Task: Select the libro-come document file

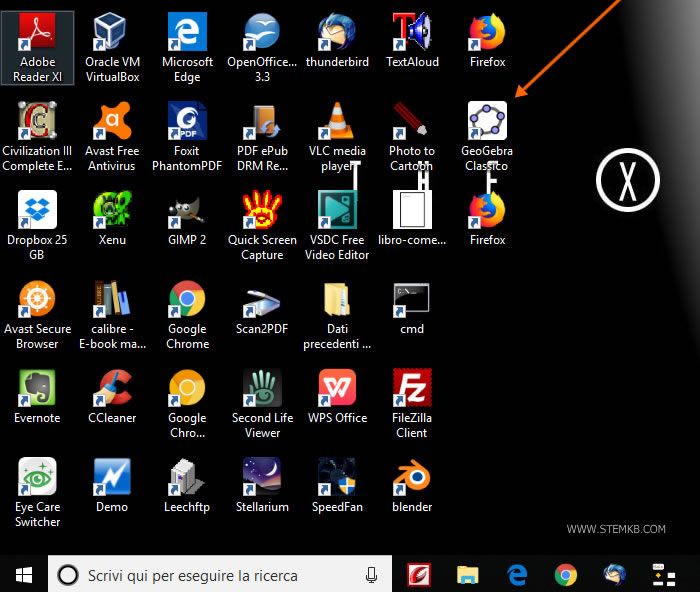Action: [x=412, y=218]
